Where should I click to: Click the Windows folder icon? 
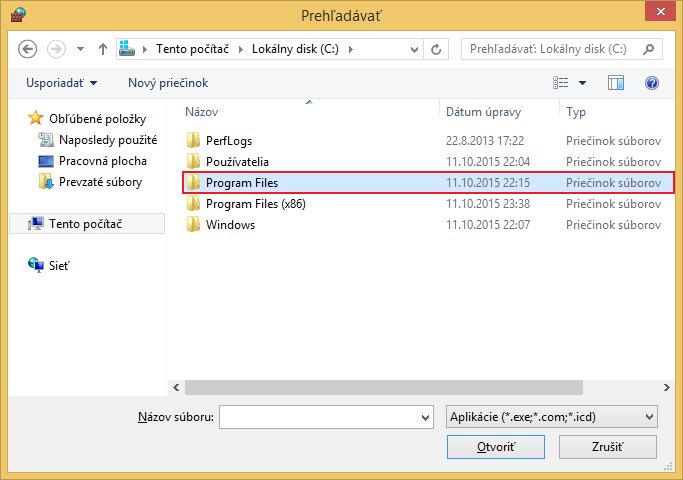click(x=193, y=224)
